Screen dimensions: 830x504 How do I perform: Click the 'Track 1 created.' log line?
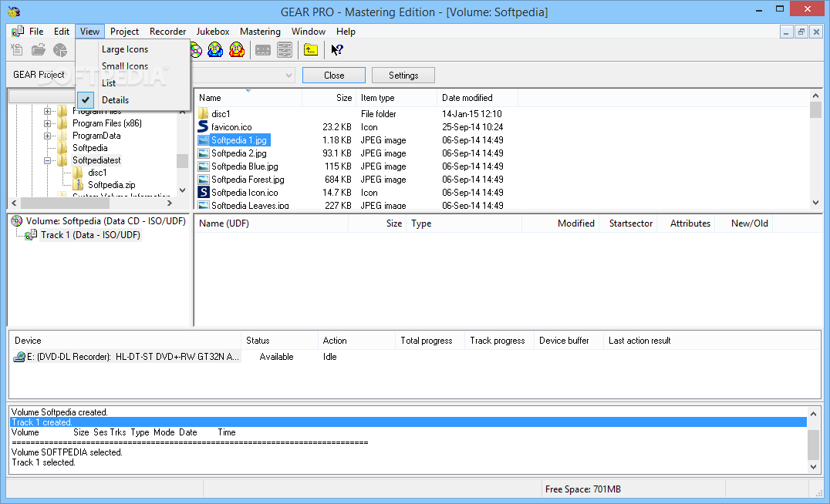tap(408, 422)
